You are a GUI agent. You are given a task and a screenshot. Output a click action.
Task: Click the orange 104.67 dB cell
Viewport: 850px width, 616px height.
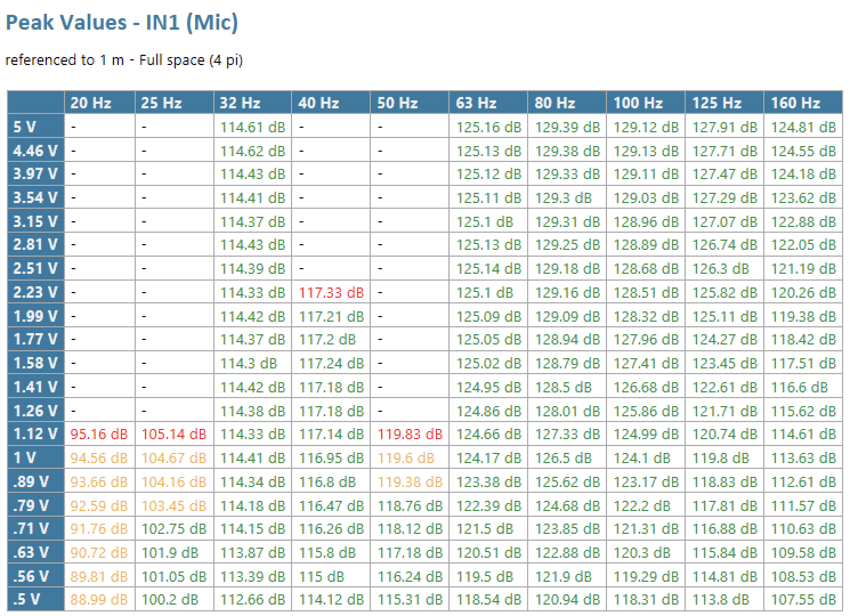coord(175,458)
